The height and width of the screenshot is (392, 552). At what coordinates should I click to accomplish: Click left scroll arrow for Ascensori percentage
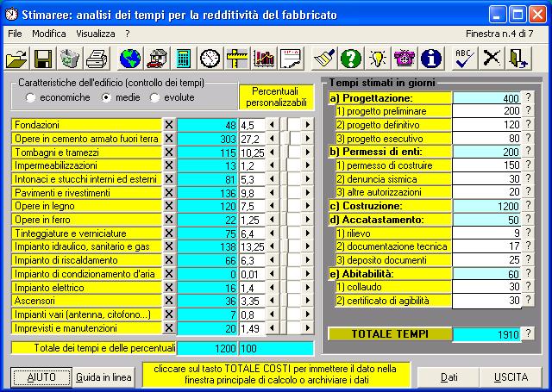(x=273, y=301)
